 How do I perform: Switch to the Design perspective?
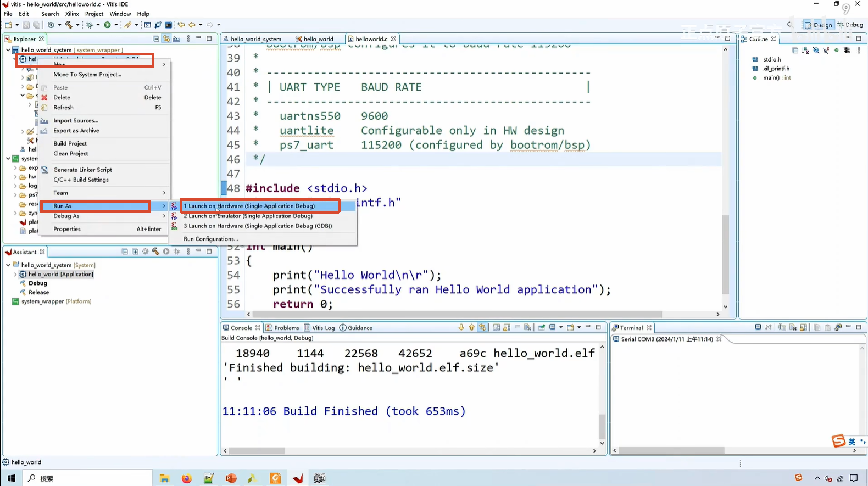coord(819,25)
